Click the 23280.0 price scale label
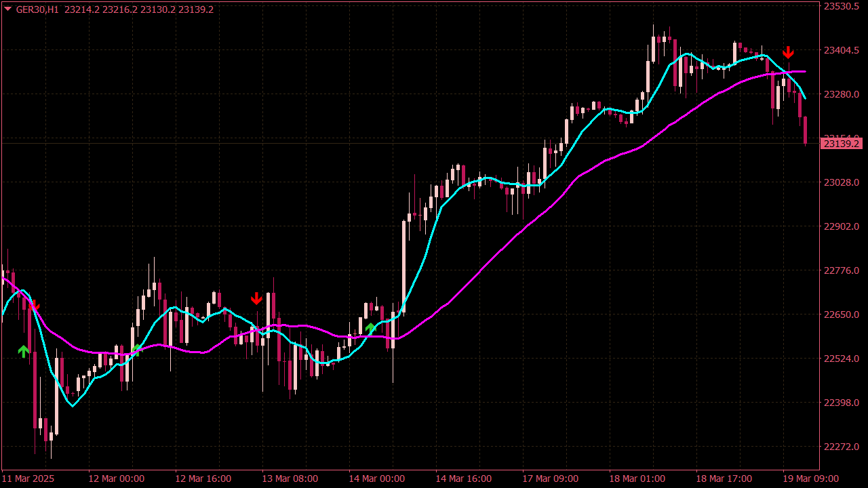This screenshot has width=868, height=488. pos(842,94)
